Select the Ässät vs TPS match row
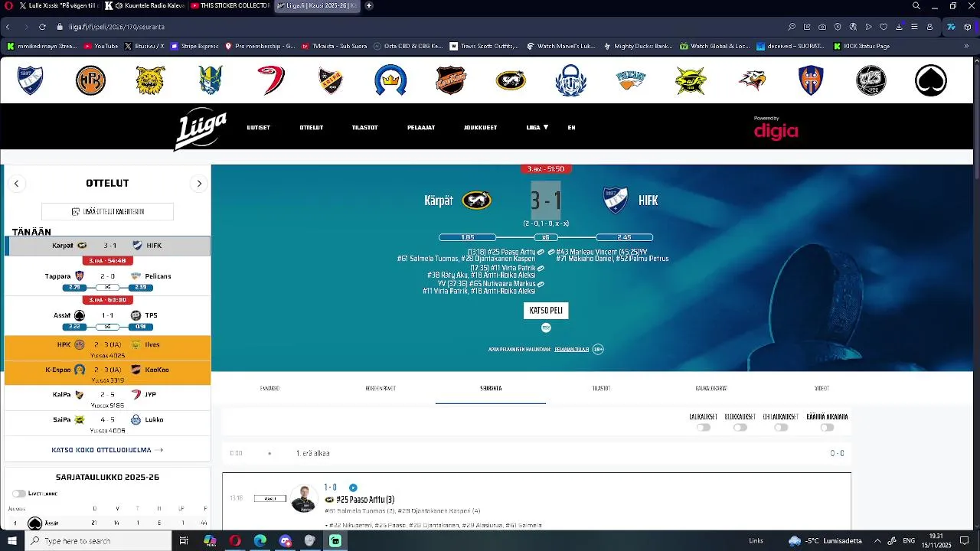Image resolution: width=980 pixels, height=551 pixels. point(107,315)
